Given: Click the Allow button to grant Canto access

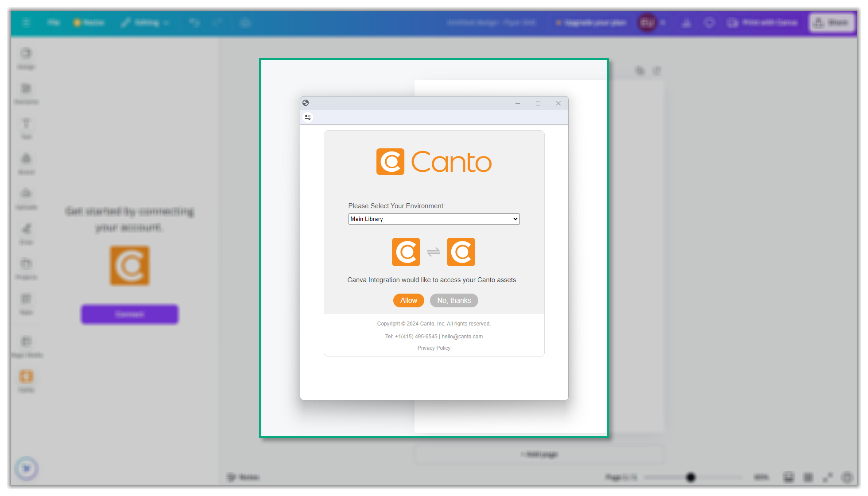Looking at the screenshot, I should (x=408, y=300).
